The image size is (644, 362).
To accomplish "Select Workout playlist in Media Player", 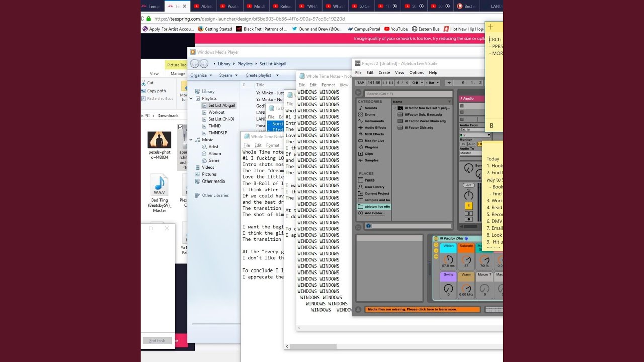I will click(x=216, y=112).
